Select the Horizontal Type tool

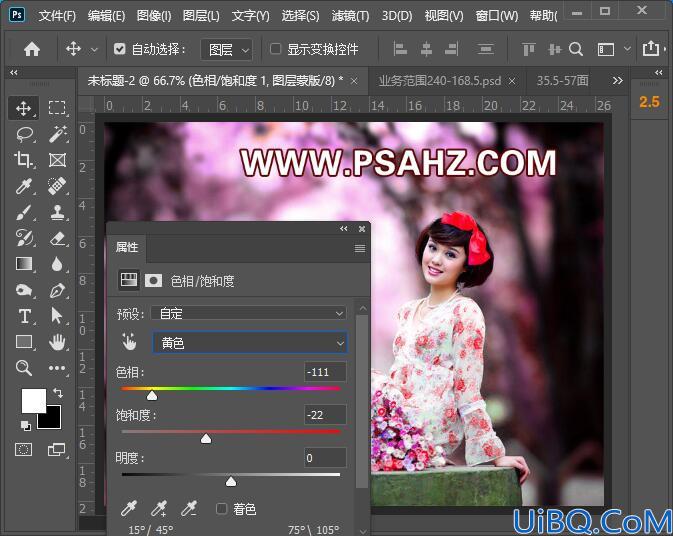pyautogui.click(x=24, y=316)
